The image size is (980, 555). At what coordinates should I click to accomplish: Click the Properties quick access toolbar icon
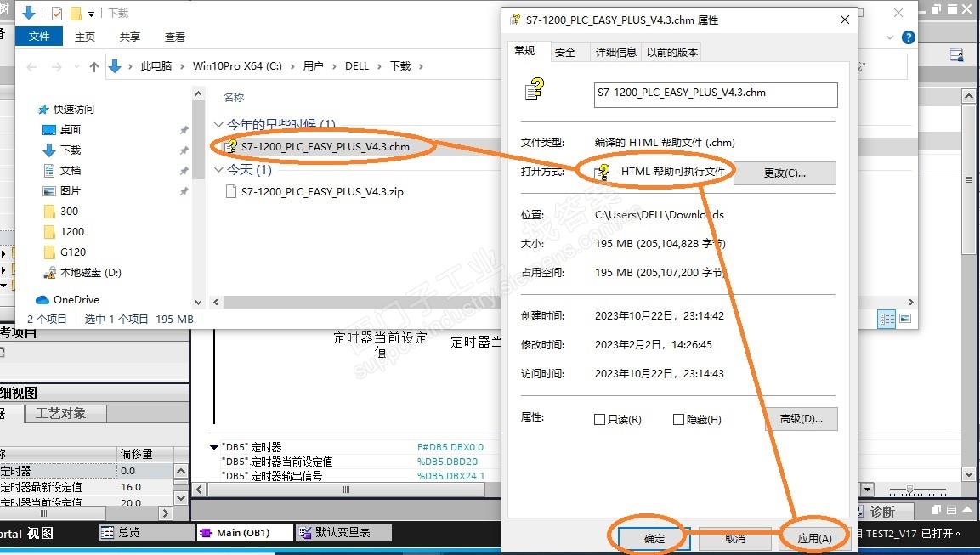coord(57,13)
